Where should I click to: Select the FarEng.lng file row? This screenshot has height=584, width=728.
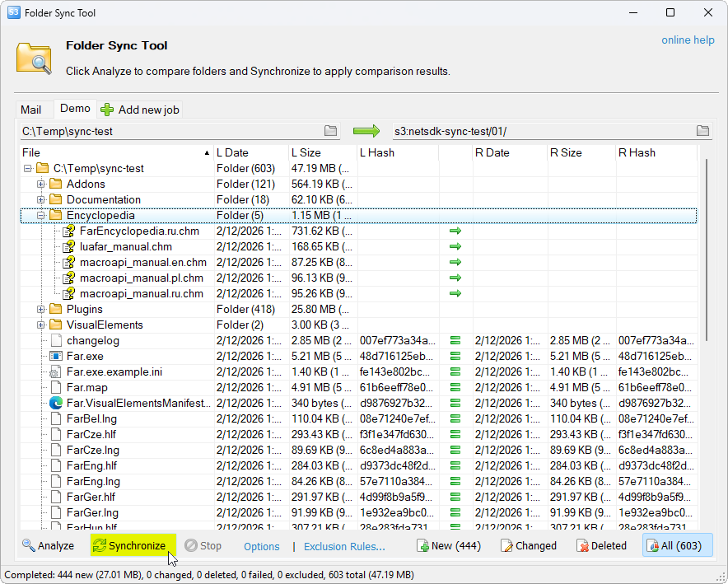click(359, 481)
